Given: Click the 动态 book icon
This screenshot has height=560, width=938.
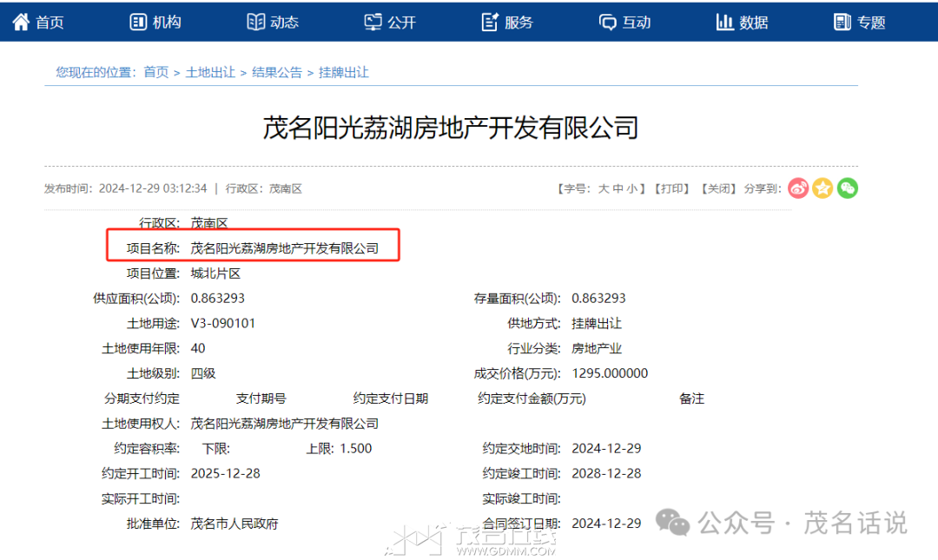Looking at the screenshot, I should coord(255,22).
